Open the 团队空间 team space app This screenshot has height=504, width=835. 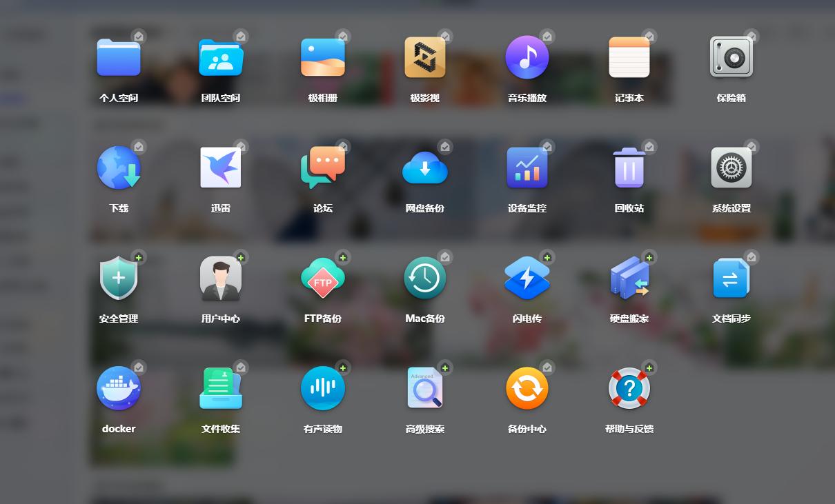[221, 58]
